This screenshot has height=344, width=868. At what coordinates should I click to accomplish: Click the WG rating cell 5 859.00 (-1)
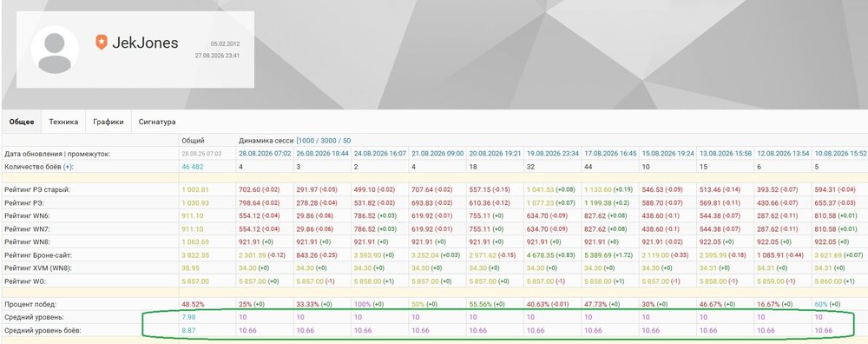(x=777, y=281)
